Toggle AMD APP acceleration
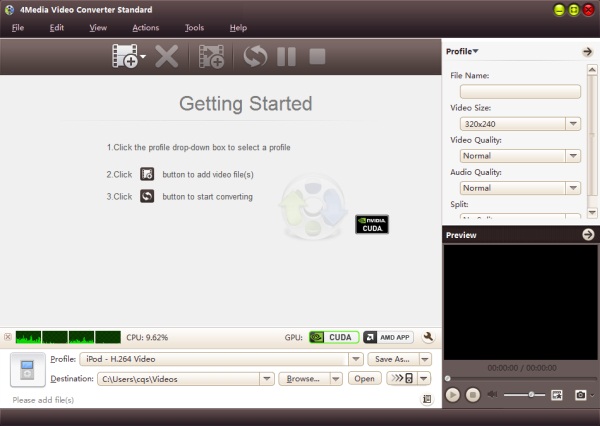This screenshot has width=600, height=426. 388,338
